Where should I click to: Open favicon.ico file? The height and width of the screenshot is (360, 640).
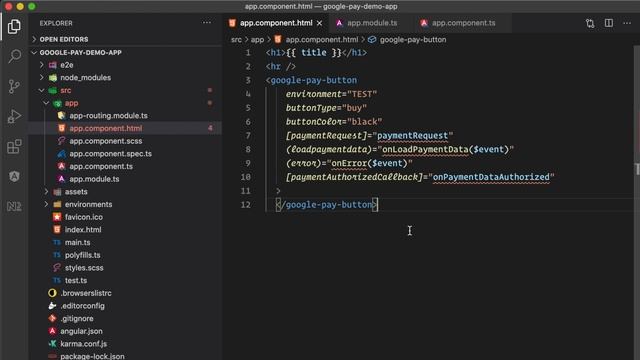click(84, 217)
